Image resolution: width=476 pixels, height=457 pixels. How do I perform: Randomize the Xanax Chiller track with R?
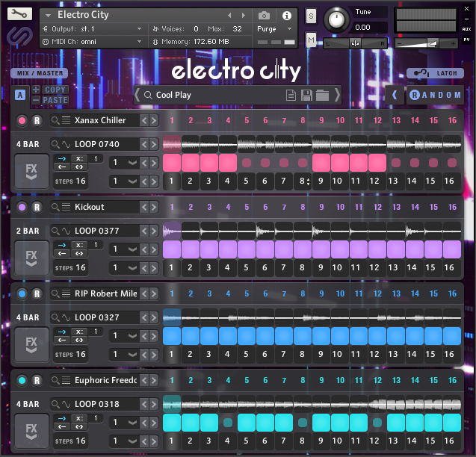37,120
